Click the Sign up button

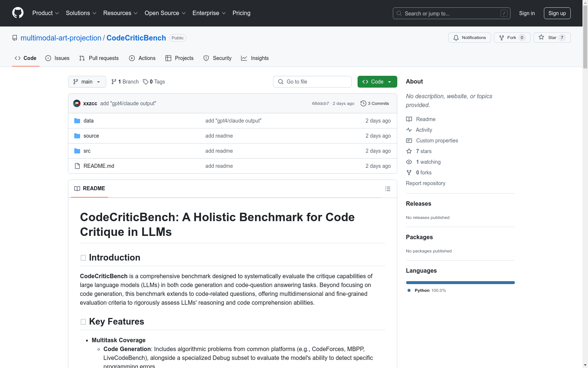click(x=557, y=13)
